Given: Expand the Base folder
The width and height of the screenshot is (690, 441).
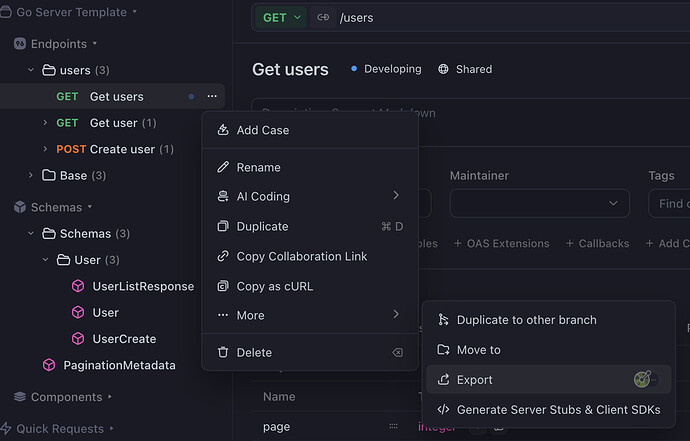Looking at the screenshot, I should (x=31, y=176).
